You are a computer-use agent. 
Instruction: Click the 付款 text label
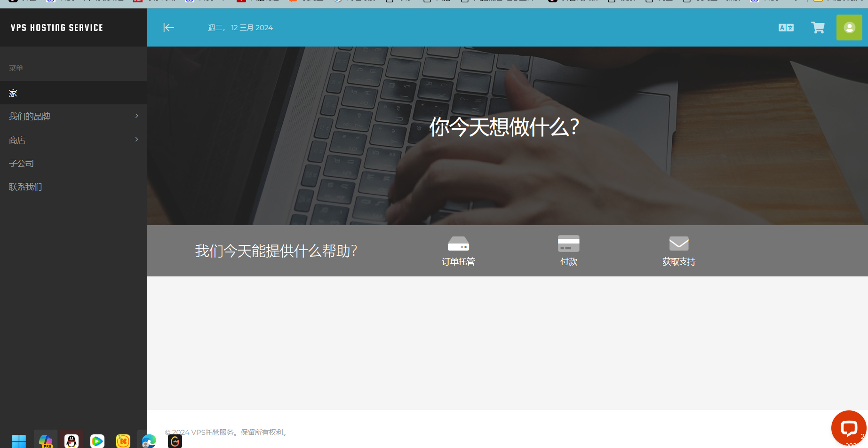point(568,262)
